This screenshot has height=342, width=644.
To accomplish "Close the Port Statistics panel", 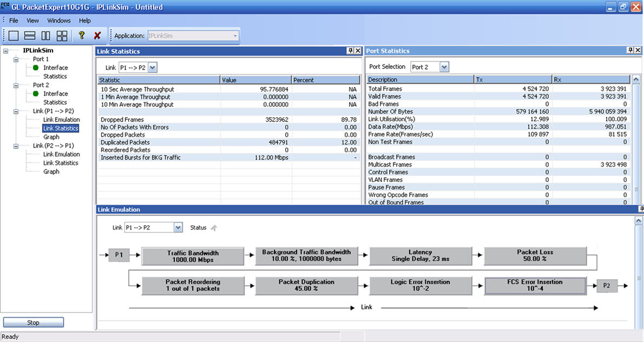I will (x=638, y=50).
